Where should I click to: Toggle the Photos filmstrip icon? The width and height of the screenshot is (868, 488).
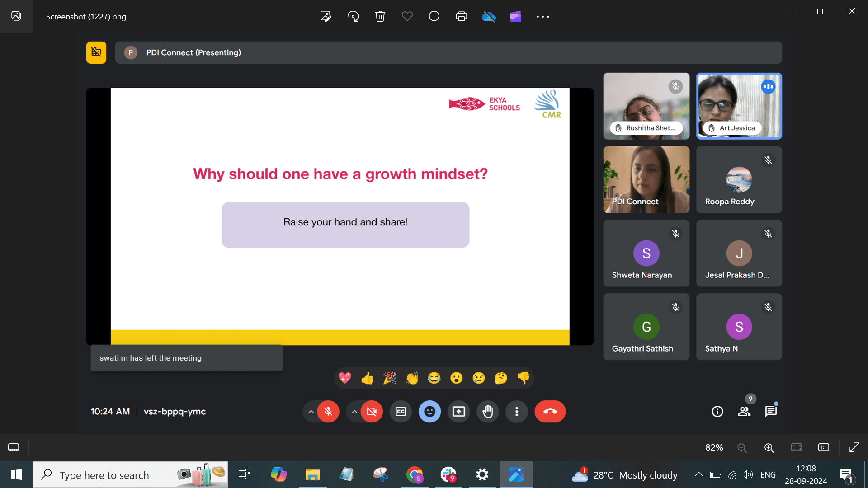[x=14, y=447]
